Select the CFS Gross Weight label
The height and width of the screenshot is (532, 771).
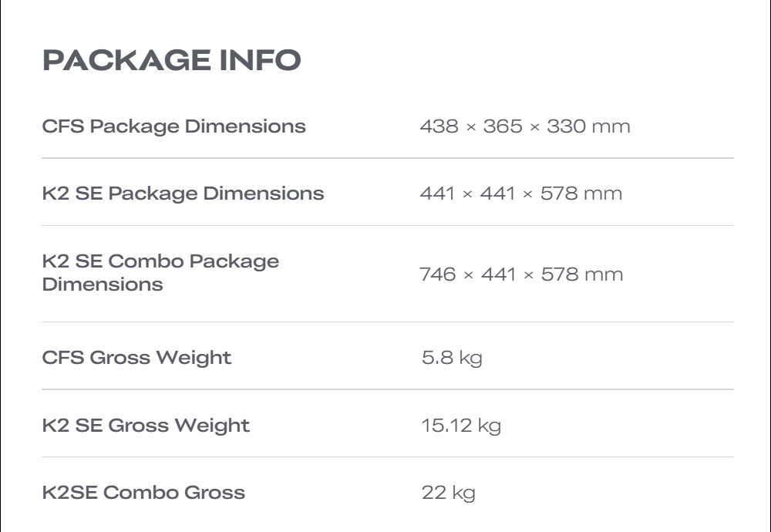(x=136, y=358)
